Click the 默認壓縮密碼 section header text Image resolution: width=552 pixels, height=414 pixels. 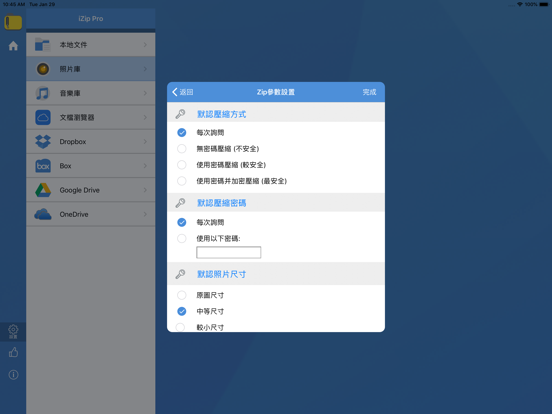coord(221,203)
